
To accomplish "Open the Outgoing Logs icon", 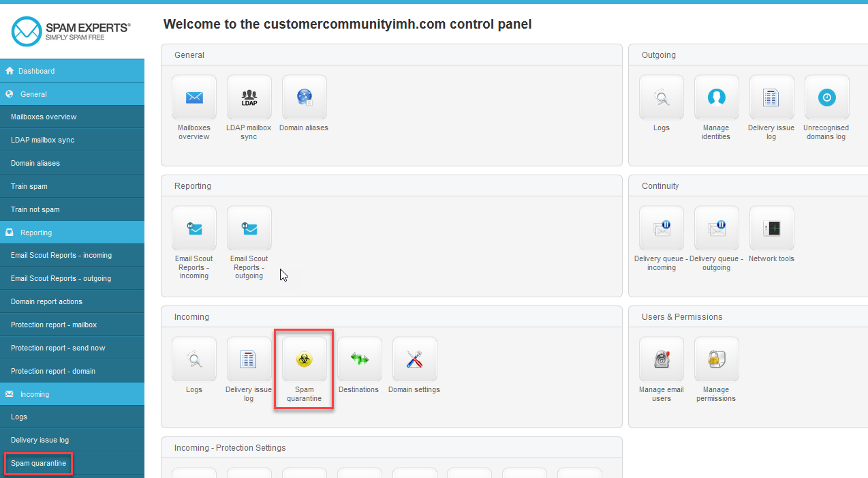I will tap(662, 98).
